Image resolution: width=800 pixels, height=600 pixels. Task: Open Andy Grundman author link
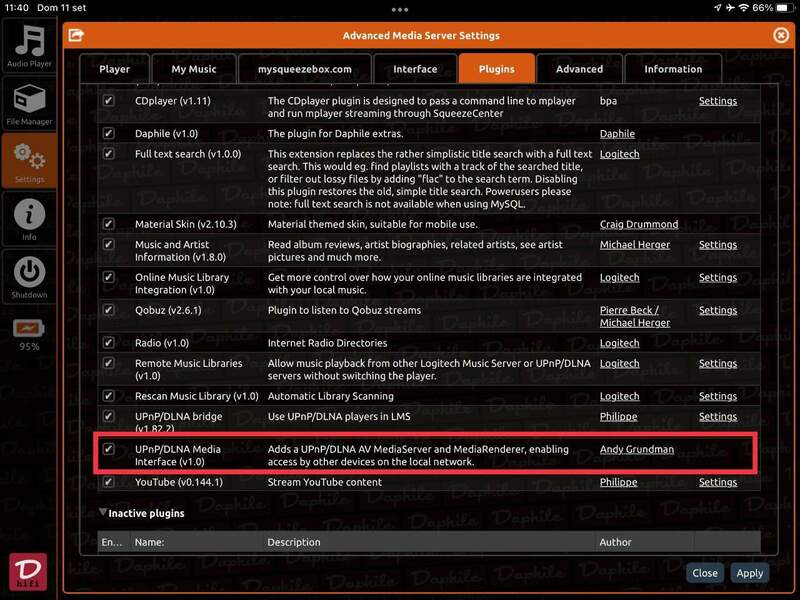click(x=636, y=450)
